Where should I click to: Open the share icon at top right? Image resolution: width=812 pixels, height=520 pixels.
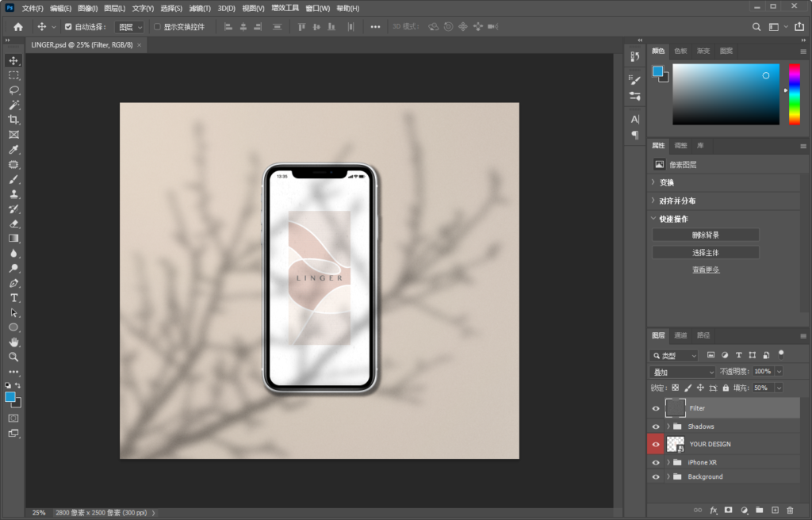tap(799, 27)
